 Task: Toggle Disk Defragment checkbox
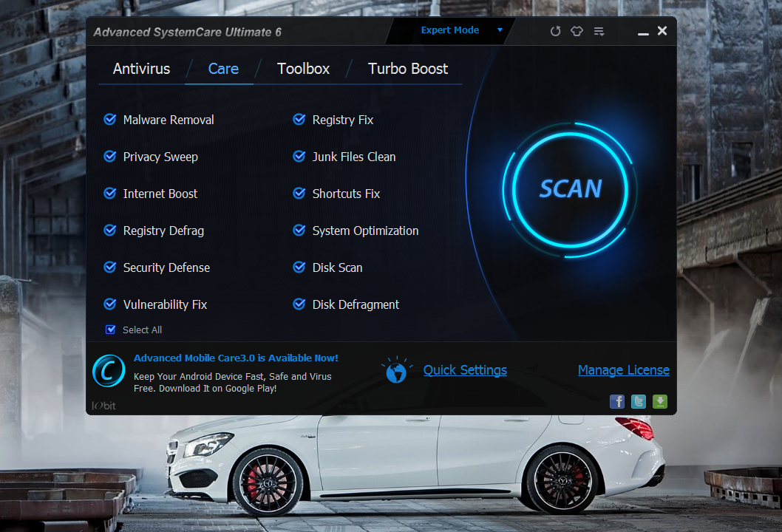click(299, 304)
